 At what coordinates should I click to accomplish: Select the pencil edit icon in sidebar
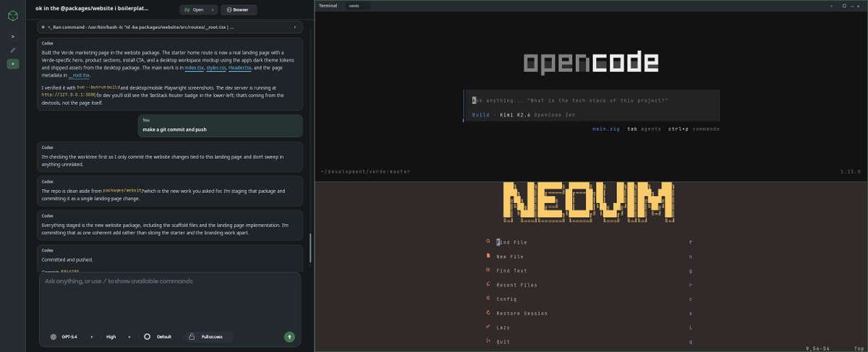(x=12, y=50)
